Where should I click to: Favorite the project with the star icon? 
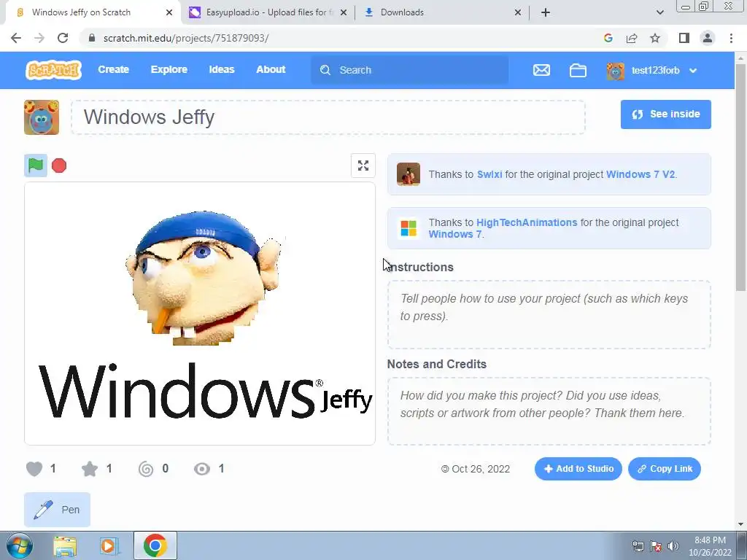pyautogui.click(x=90, y=469)
